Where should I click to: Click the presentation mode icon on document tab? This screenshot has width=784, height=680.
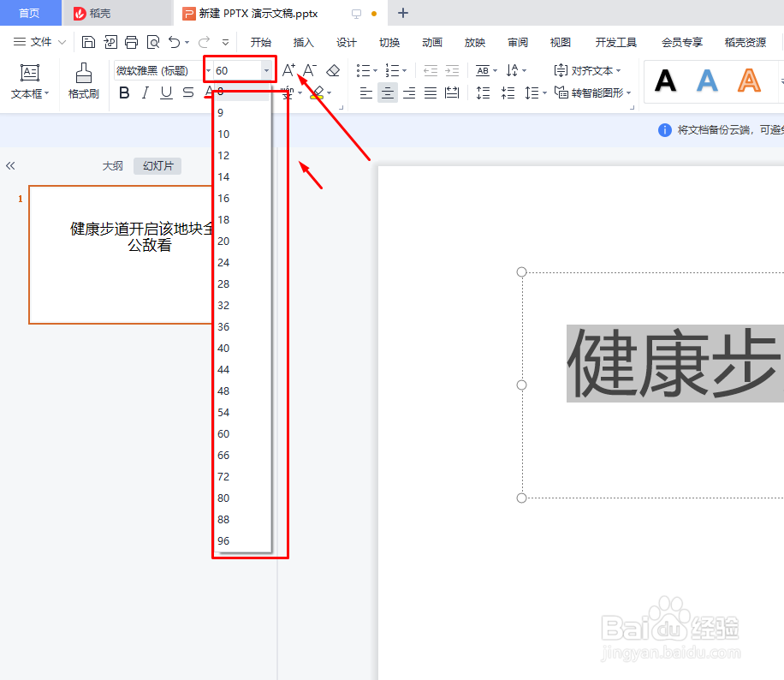356,14
